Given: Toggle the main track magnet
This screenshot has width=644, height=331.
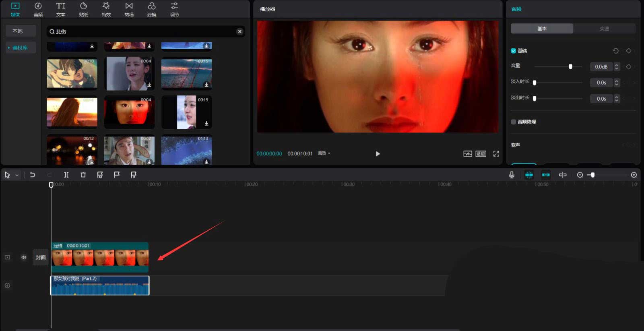Looking at the screenshot, I should (529, 175).
